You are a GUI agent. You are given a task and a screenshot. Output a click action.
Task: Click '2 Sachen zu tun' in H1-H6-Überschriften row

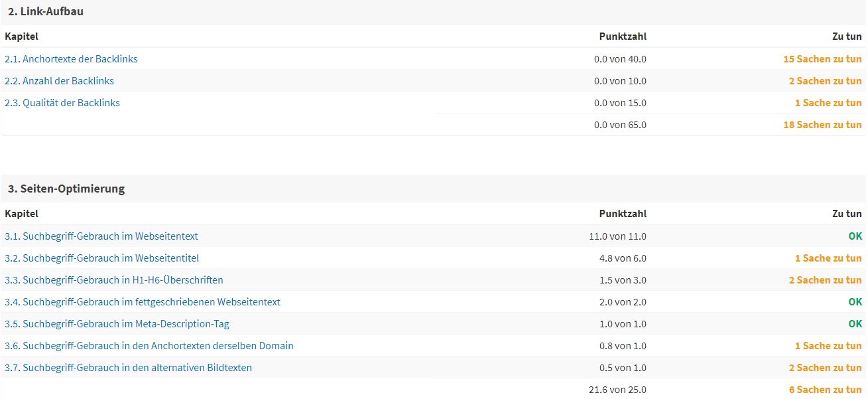[825, 280]
